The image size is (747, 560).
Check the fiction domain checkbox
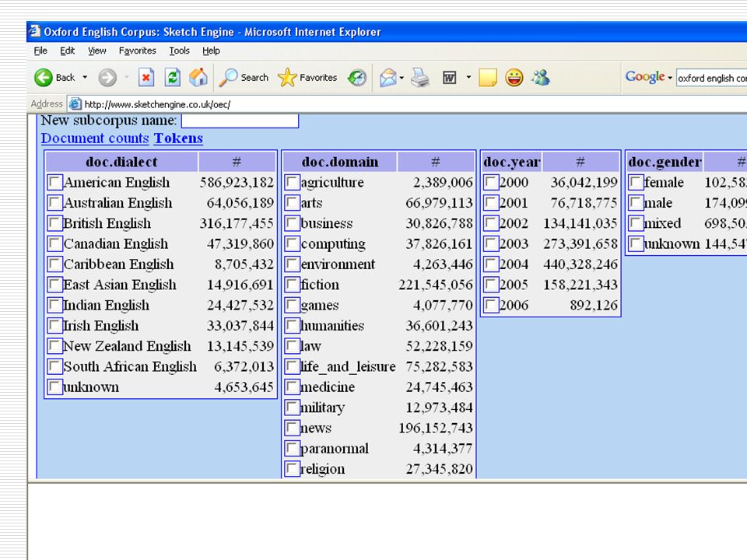tap(292, 285)
